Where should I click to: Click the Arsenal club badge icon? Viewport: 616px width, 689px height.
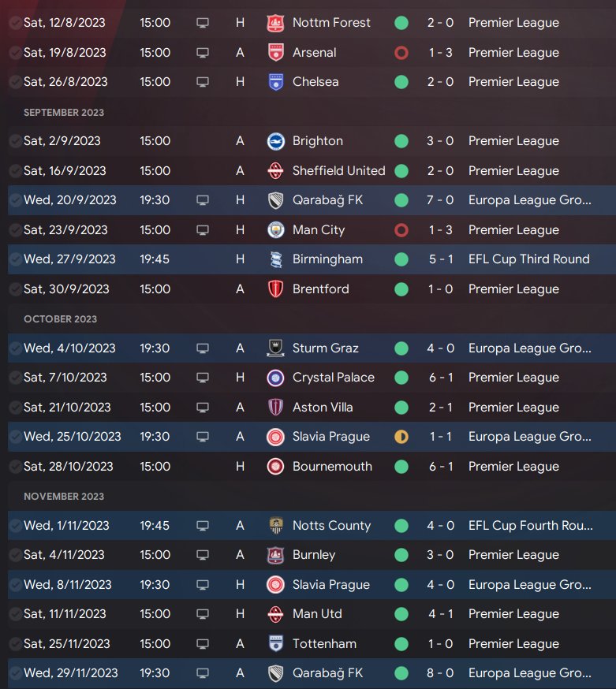(276, 53)
